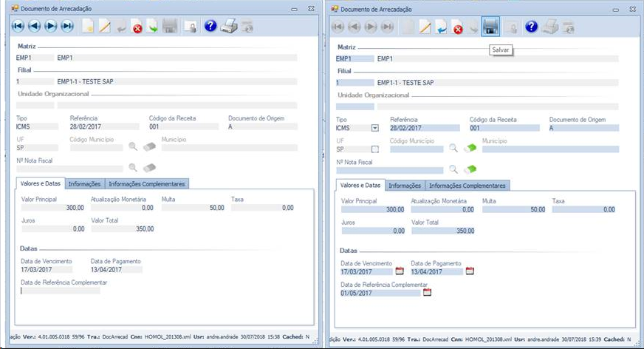Open Informações Complementares tab in left window
The image size is (644, 349).
click(x=147, y=183)
